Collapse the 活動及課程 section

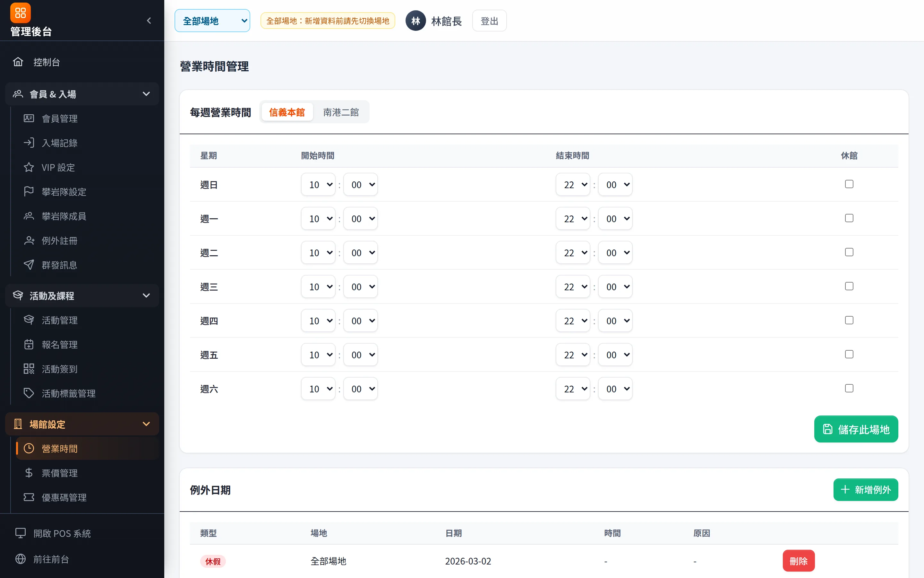[x=82, y=295]
